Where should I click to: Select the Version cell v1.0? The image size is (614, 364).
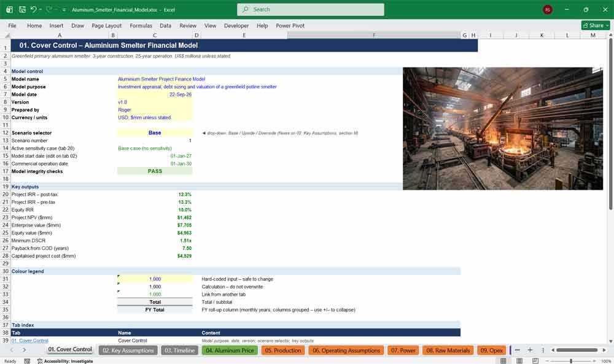[x=155, y=102]
